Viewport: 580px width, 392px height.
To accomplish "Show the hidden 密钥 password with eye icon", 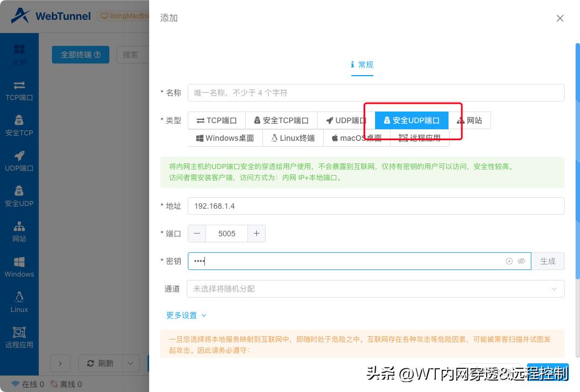I will [x=521, y=261].
